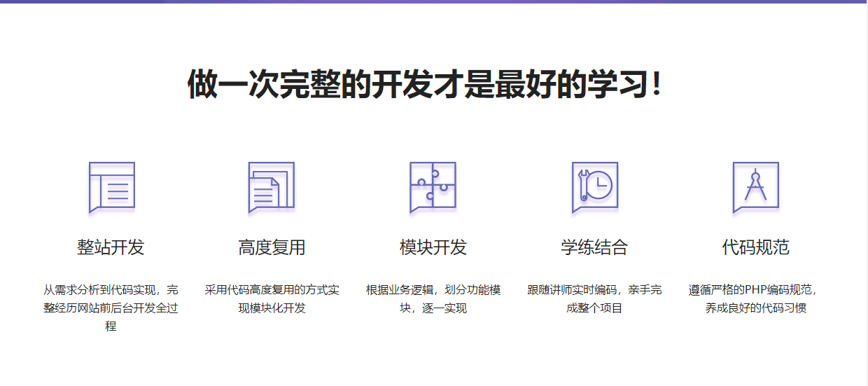The image size is (868, 386).
Task: Click the 模块开发 puzzle pieces icon
Action: pos(433,187)
